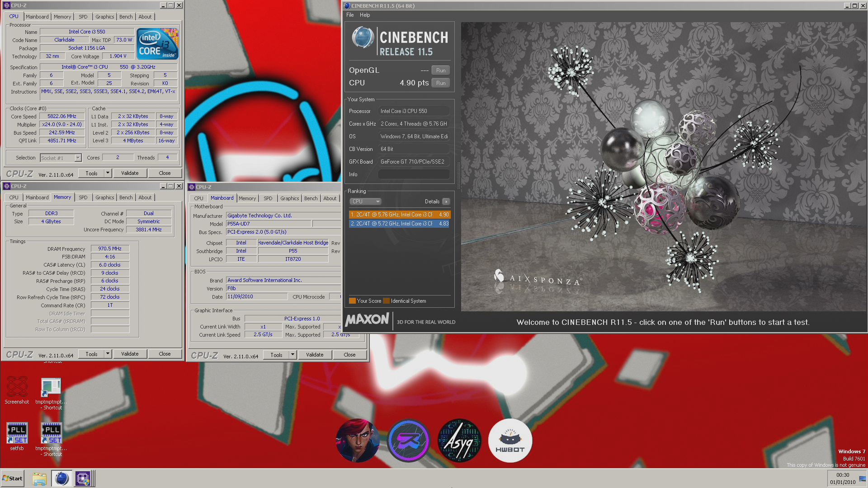
Task: Expand Tools dropdown arrow in Mainboard window
Action: coord(292,355)
